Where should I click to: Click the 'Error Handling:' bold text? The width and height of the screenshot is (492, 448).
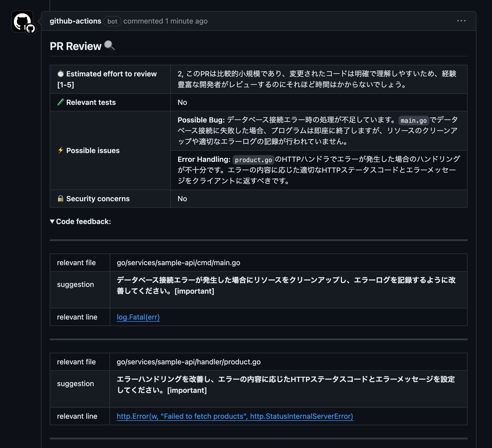click(204, 159)
